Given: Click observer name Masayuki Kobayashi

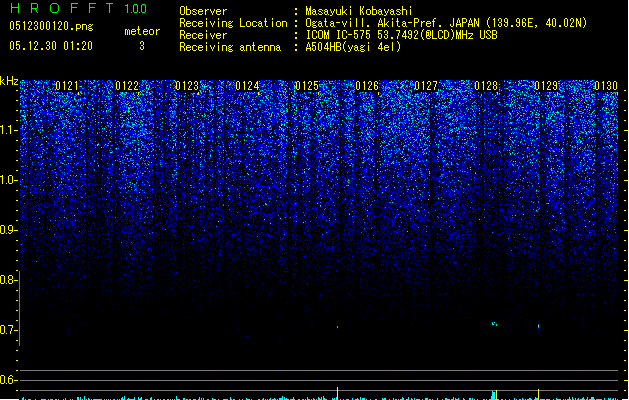Looking at the screenshot, I should (x=359, y=11).
